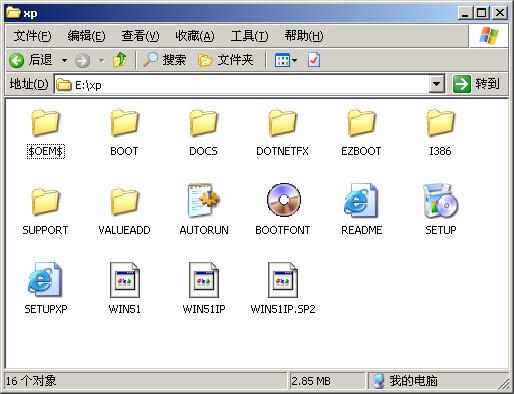Show the Folders (文件夹) pane
This screenshot has width=514, height=394.
[226, 60]
